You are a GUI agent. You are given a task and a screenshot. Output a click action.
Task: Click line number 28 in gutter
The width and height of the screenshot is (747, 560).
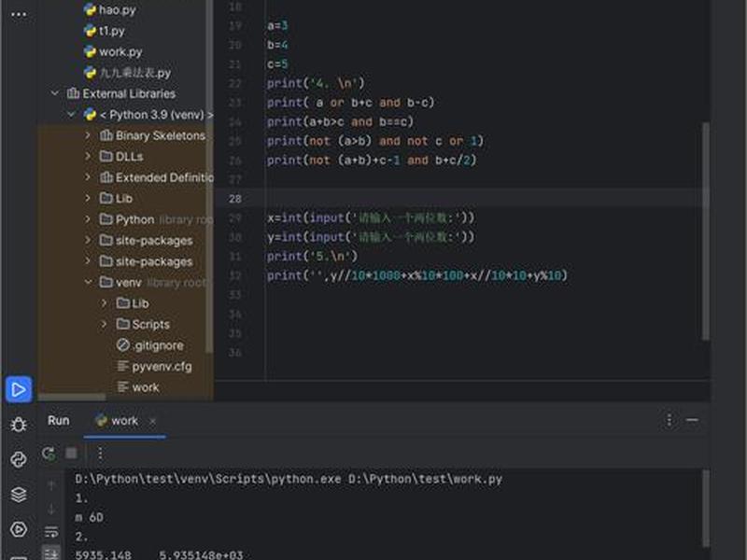click(x=235, y=199)
